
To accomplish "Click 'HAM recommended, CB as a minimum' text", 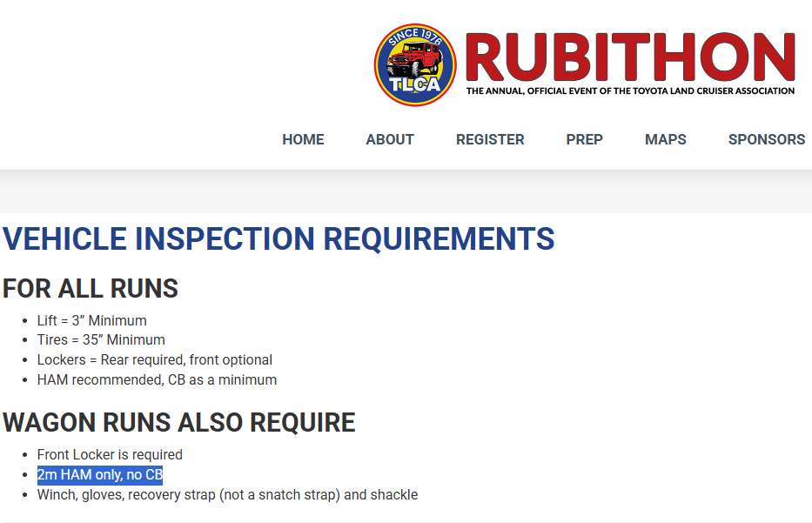I will pyautogui.click(x=157, y=380).
